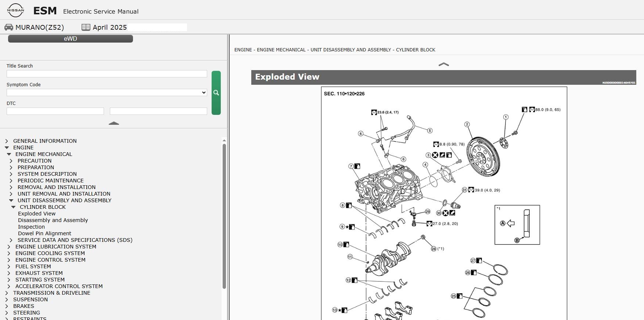This screenshot has height=320, width=644.
Task: Click the navigation tree scrollbar thumb
Action: point(224,216)
